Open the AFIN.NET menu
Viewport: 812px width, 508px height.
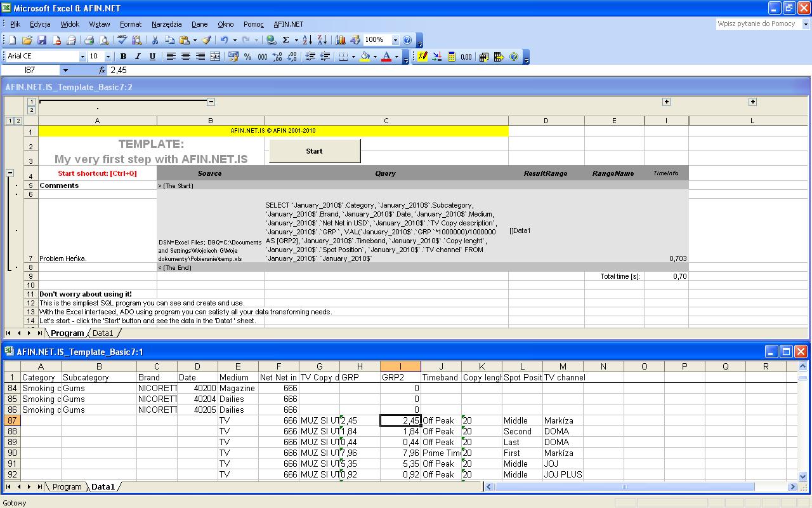pos(289,24)
